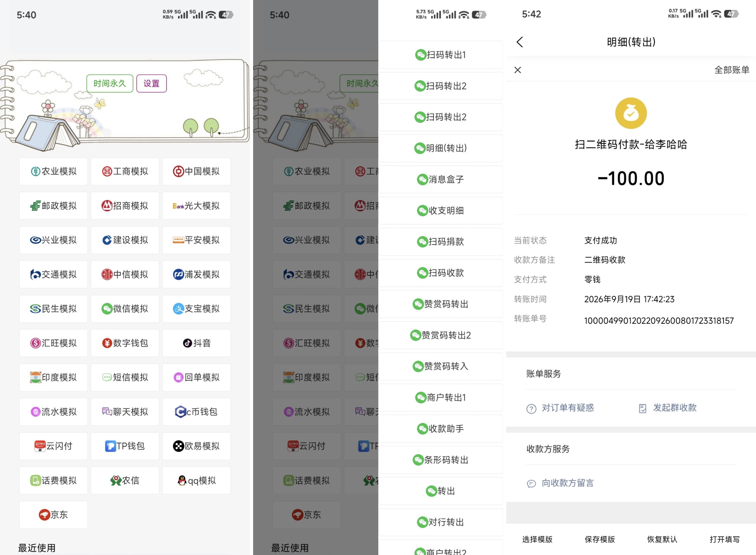Click 对订单有疑惑 link
The image size is (756, 555).
(x=560, y=408)
